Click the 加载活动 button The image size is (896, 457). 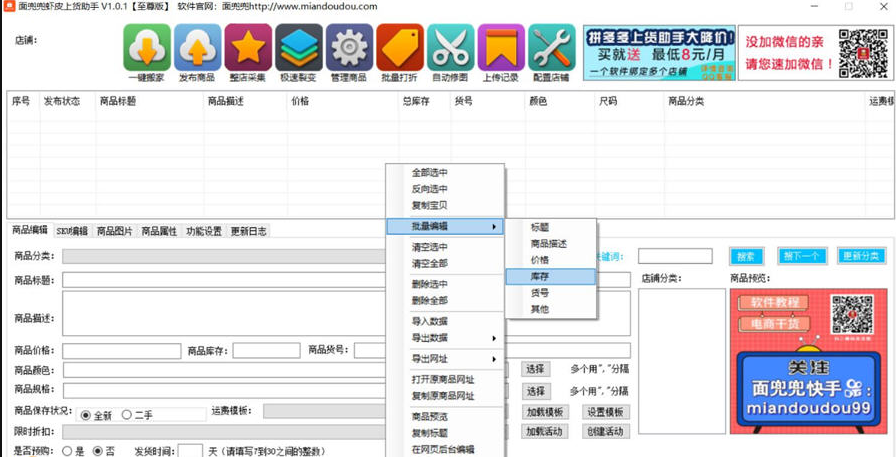(545, 431)
